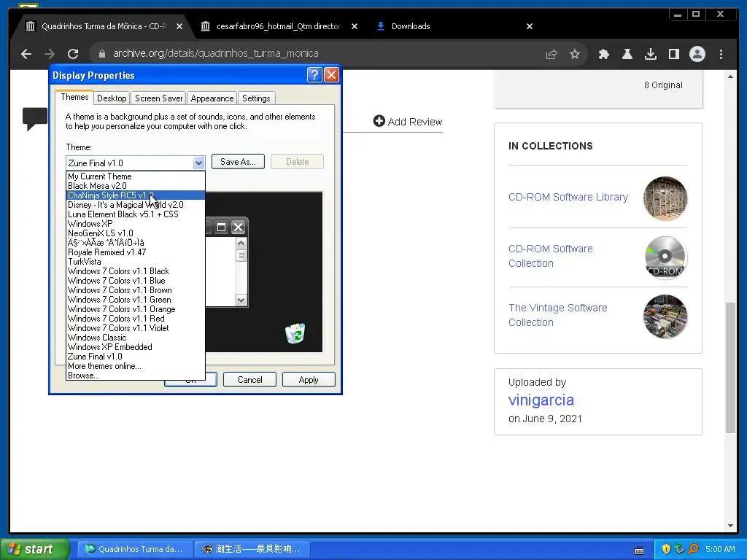Choose Disney It's a Magical World theme

point(135,205)
